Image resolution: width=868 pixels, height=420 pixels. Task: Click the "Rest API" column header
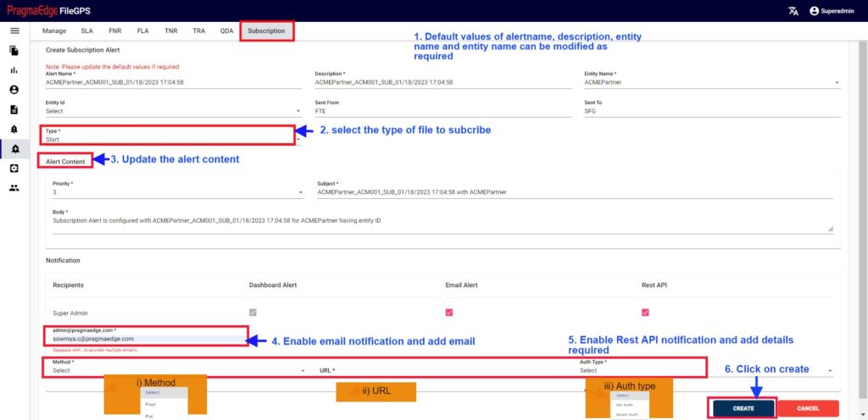(x=654, y=285)
